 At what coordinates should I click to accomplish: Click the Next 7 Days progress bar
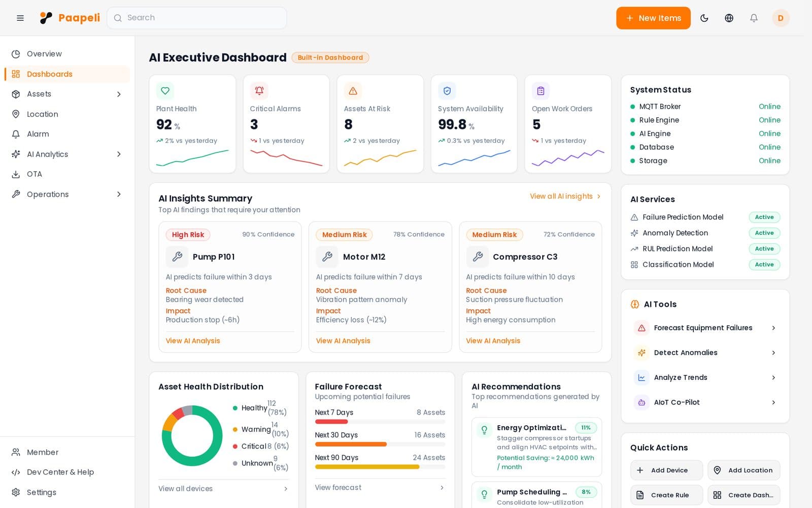(380, 422)
